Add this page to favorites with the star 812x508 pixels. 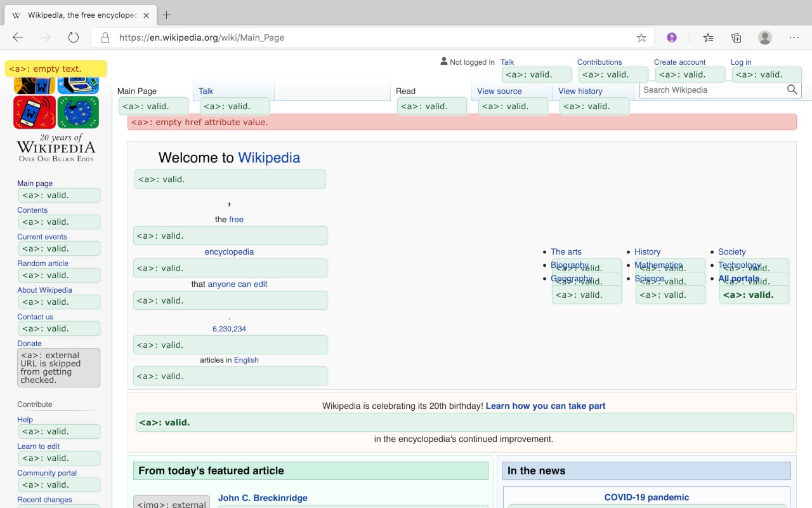[x=641, y=37]
